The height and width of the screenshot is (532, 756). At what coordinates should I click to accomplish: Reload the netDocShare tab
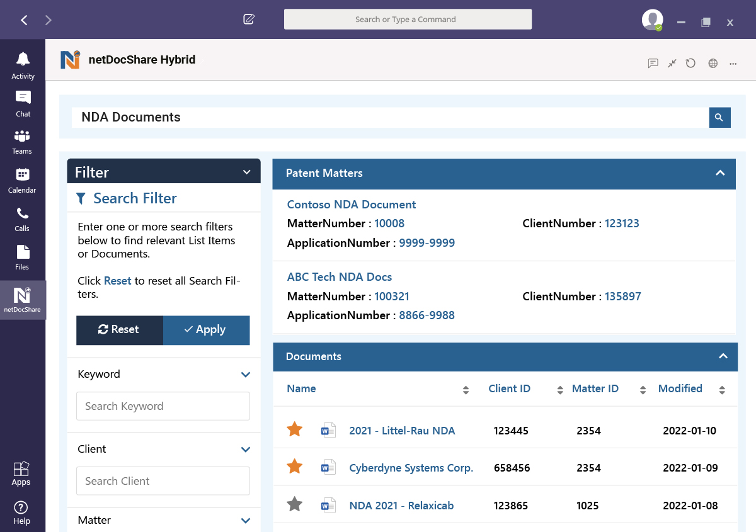tap(691, 63)
